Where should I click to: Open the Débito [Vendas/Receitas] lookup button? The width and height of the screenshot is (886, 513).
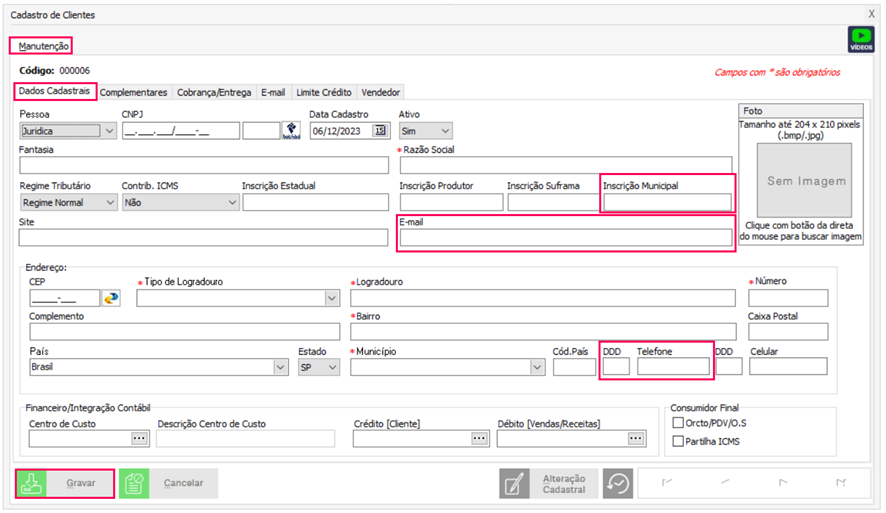(x=635, y=438)
